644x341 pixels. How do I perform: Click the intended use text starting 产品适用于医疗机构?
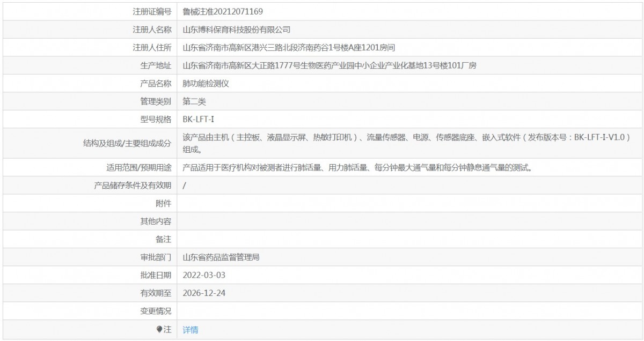coord(357,168)
